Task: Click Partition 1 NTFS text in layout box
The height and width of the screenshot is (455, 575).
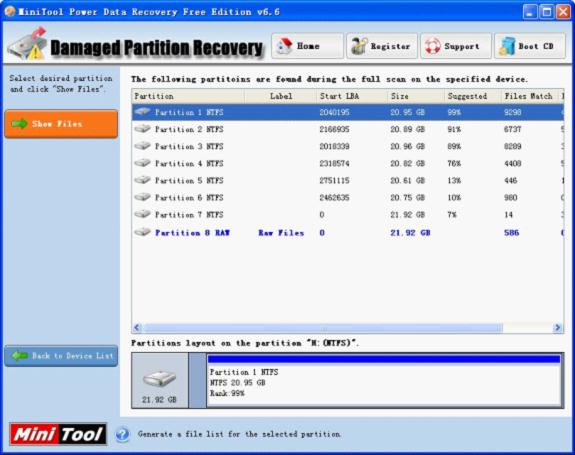Action: coord(244,372)
